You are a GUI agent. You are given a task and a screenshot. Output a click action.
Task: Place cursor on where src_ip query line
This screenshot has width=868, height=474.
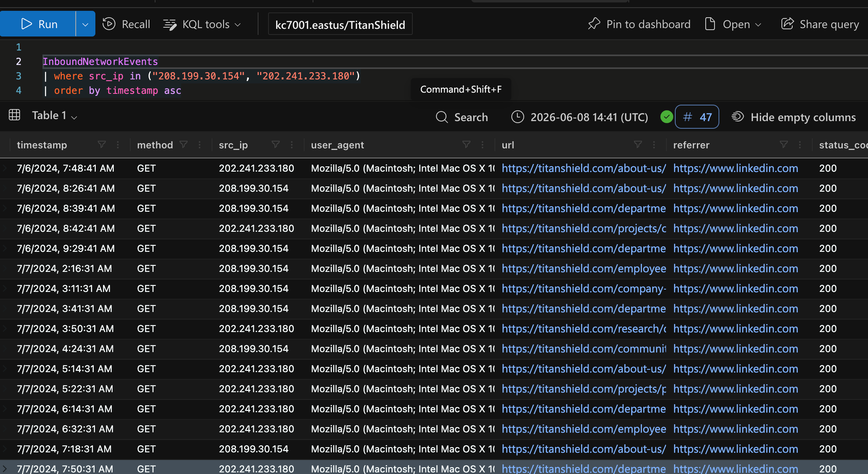point(202,76)
